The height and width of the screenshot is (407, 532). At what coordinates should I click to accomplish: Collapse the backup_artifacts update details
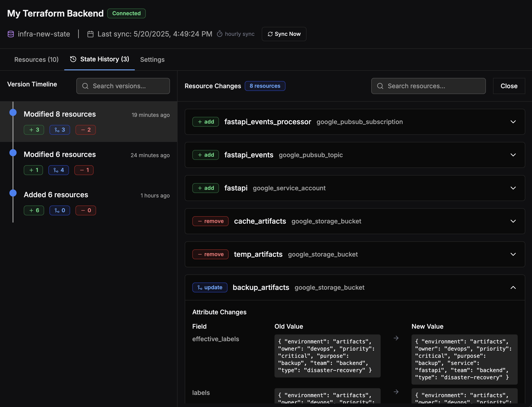click(x=513, y=288)
